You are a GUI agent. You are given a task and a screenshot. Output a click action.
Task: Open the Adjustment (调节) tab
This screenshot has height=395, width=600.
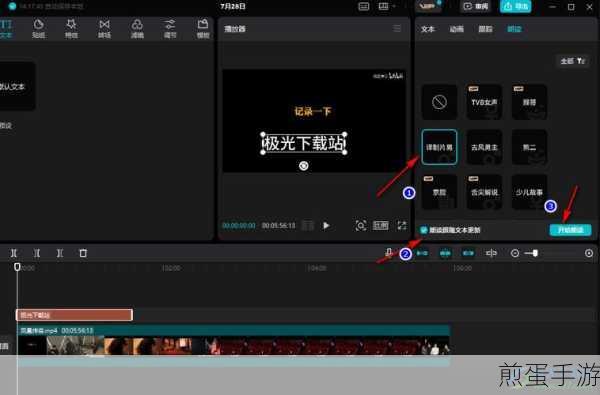(170, 29)
